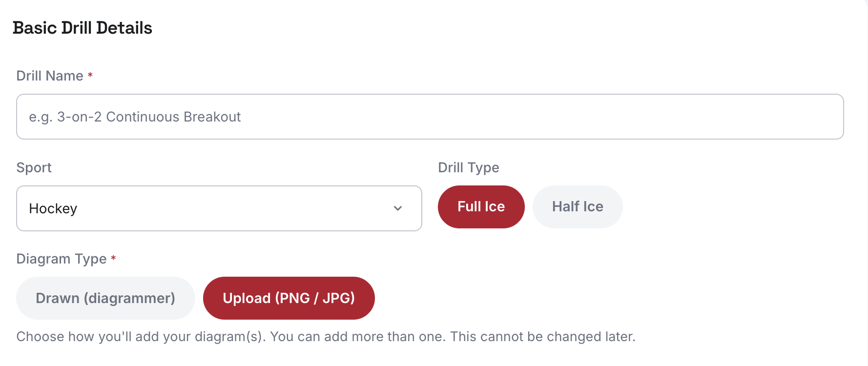Focus the Drill Name text field
The image size is (868, 366).
430,117
